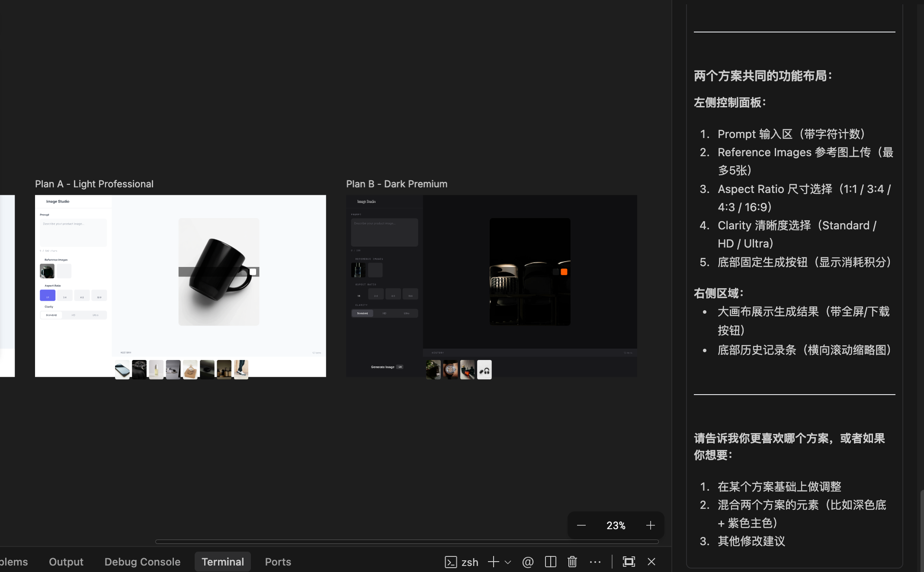This screenshot has width=924, height=572.
Task: Select the Plan A - Light Professional label
Action: (x=94, y=184)
